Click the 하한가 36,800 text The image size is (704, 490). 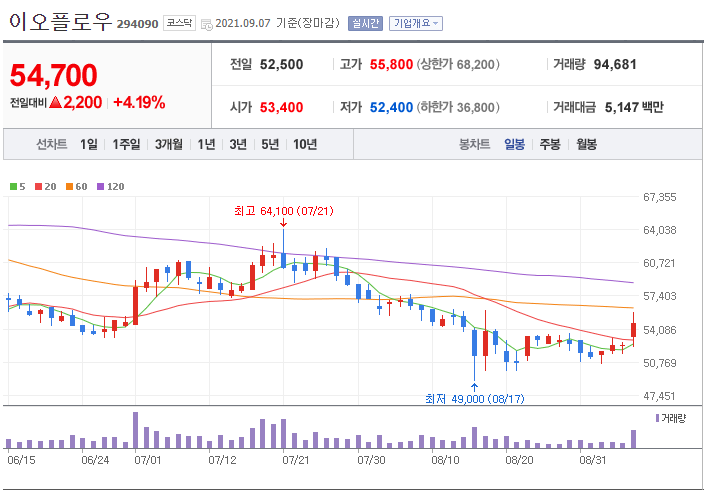pos(458,107)
